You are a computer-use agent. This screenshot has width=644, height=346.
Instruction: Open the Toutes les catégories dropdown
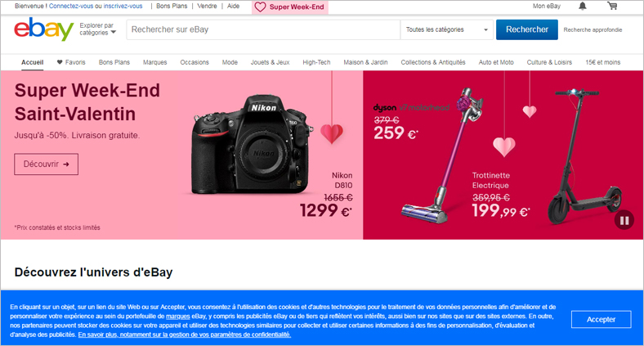447,29
